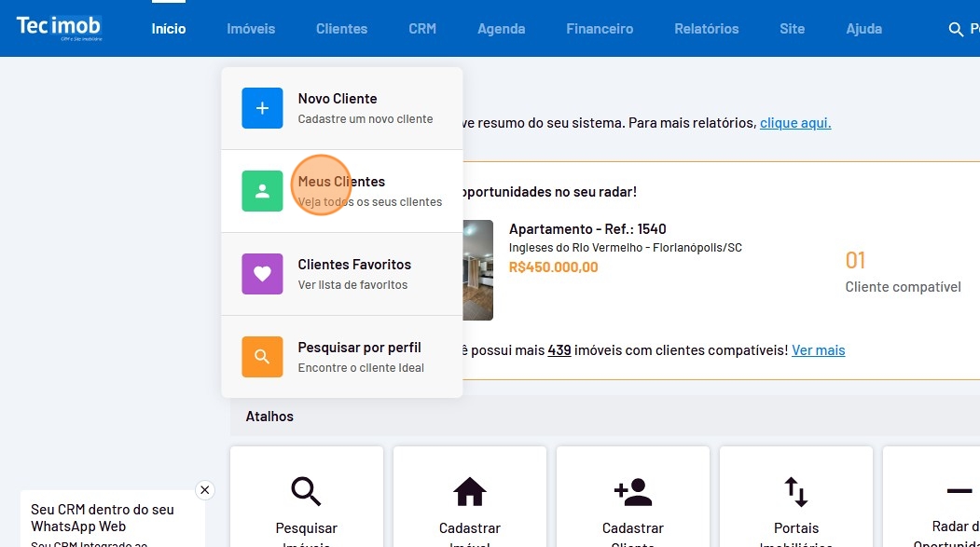Open Portais Imobiliários arrows icon

click(795, 491)
